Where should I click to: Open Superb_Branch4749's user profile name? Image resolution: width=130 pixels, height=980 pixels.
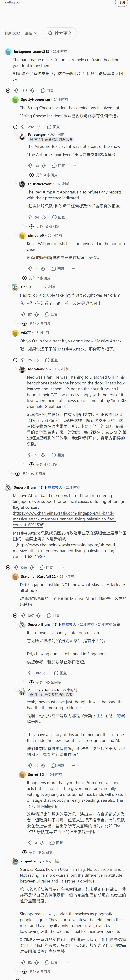(x=30, y=487)
